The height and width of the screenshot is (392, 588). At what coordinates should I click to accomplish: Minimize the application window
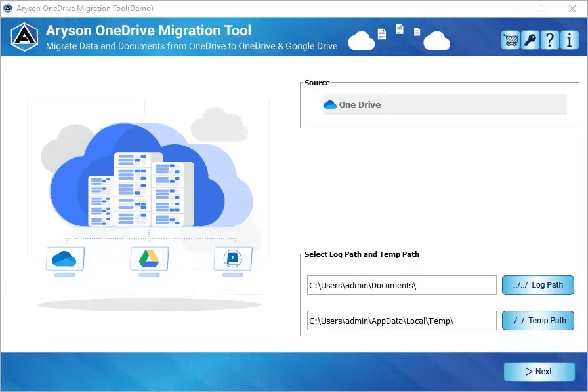[x=511, y=8]
